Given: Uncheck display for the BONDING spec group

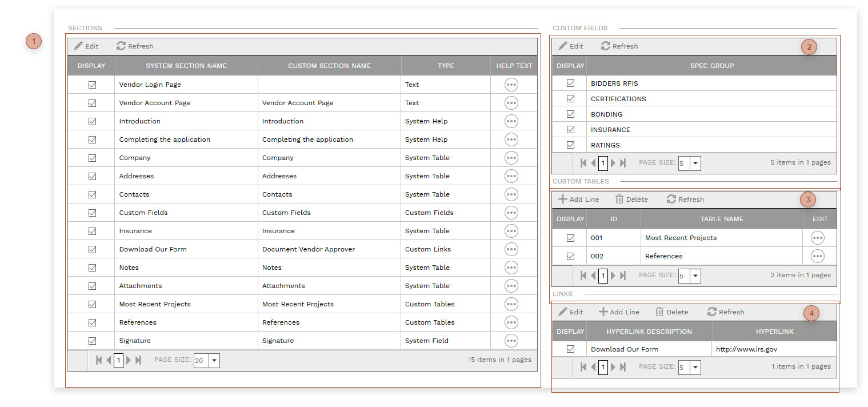Looking at the screenshot, I should click(x=570, y=114).
